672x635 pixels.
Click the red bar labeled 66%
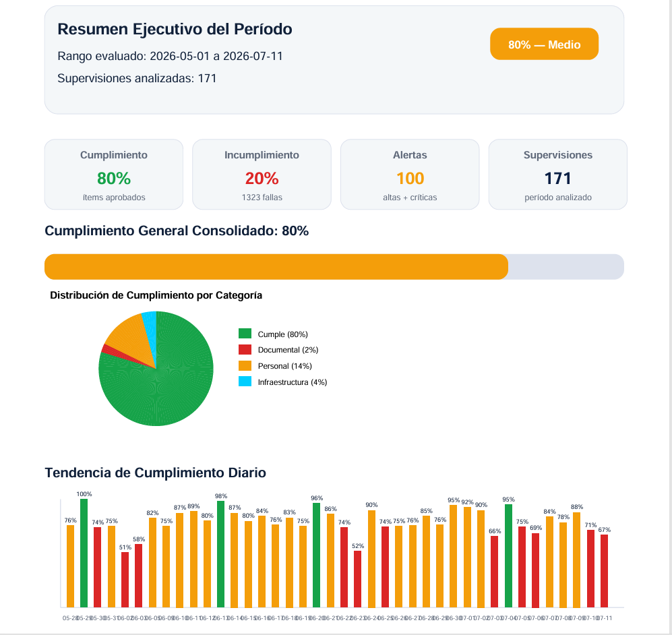(x=494, y=572)
